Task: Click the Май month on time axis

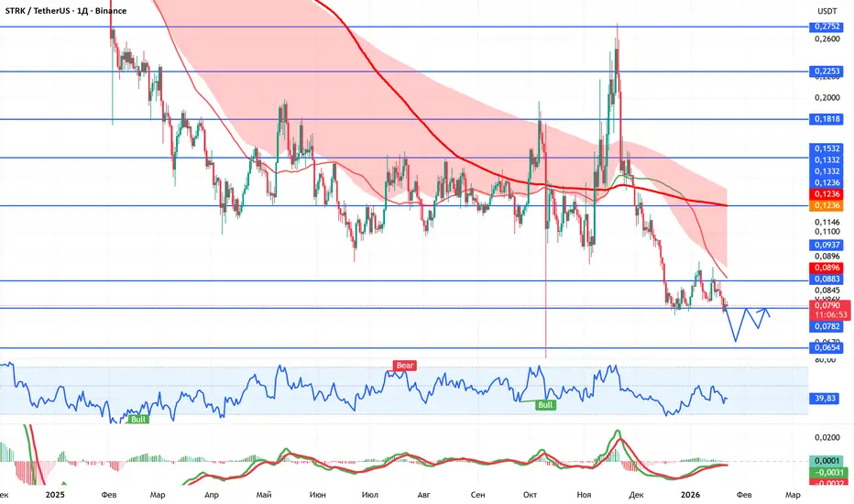Action: point(264,495)
